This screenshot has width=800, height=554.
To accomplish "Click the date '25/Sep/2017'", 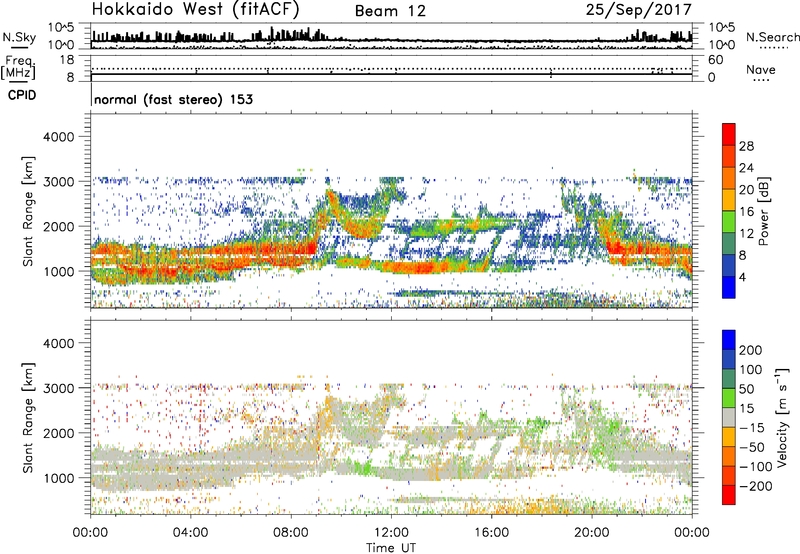I will pos(638,10).
